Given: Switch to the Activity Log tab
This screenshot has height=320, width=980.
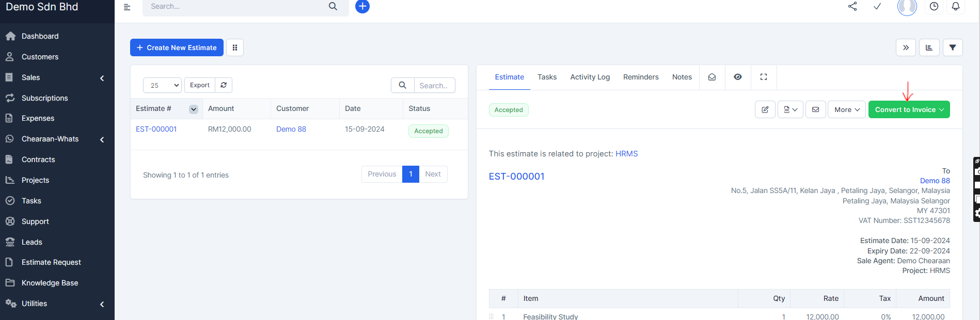Looking at the screenshot, I should point(590,77).
